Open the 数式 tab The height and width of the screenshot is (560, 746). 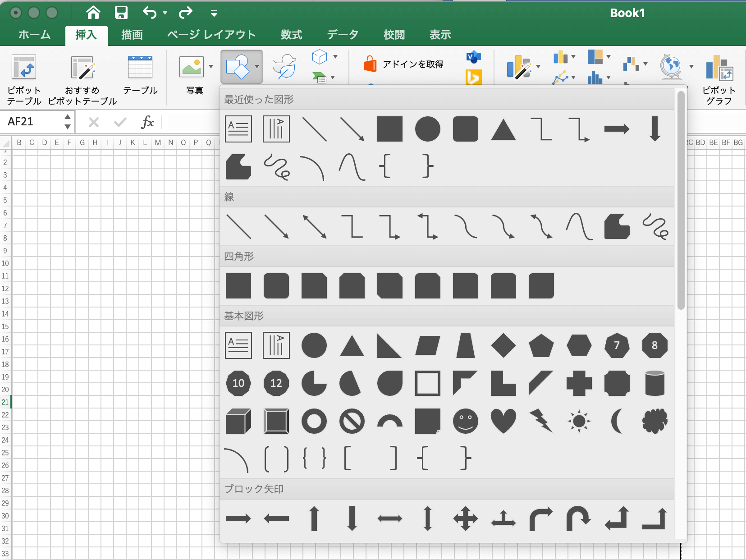[x=292, y=35]
